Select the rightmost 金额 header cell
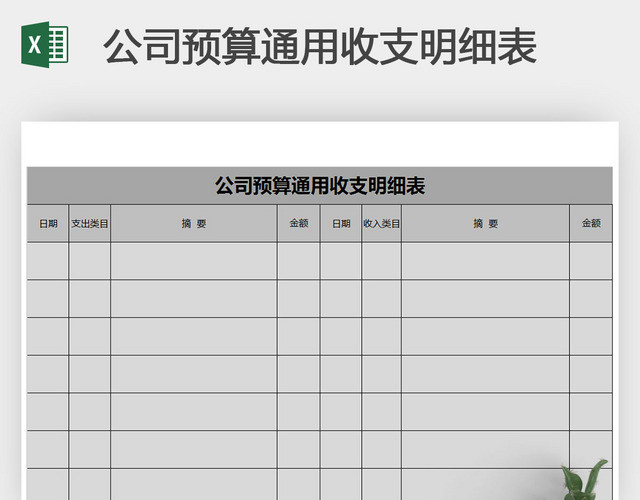Viewport: 640px width, 500px height. click(x=591, y=223)
